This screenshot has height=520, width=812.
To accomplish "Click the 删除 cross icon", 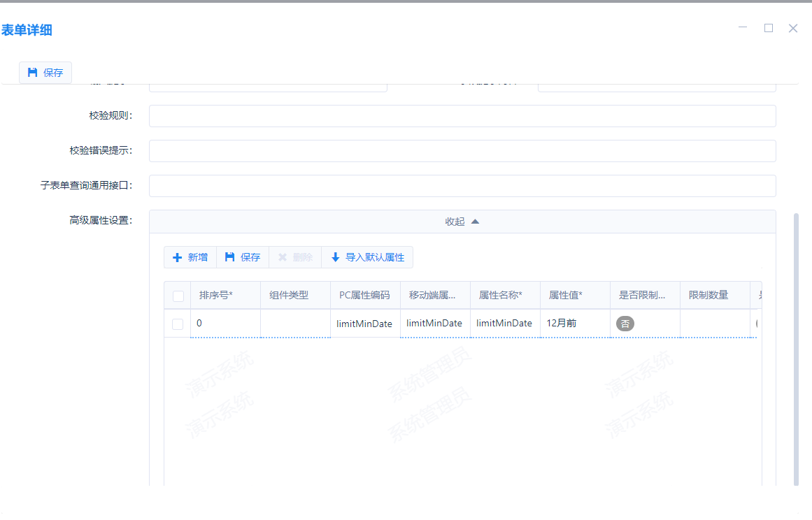I will [283, 257].
